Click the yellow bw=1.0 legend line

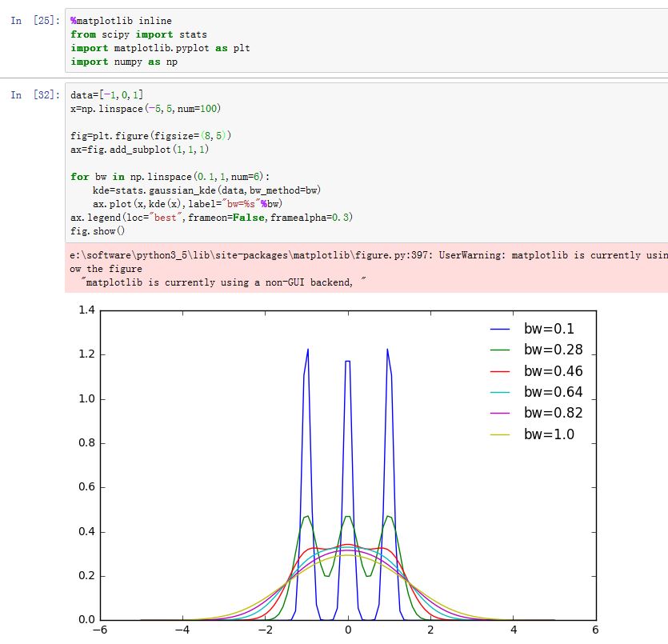pyautogui.click(x=501, y=435)
